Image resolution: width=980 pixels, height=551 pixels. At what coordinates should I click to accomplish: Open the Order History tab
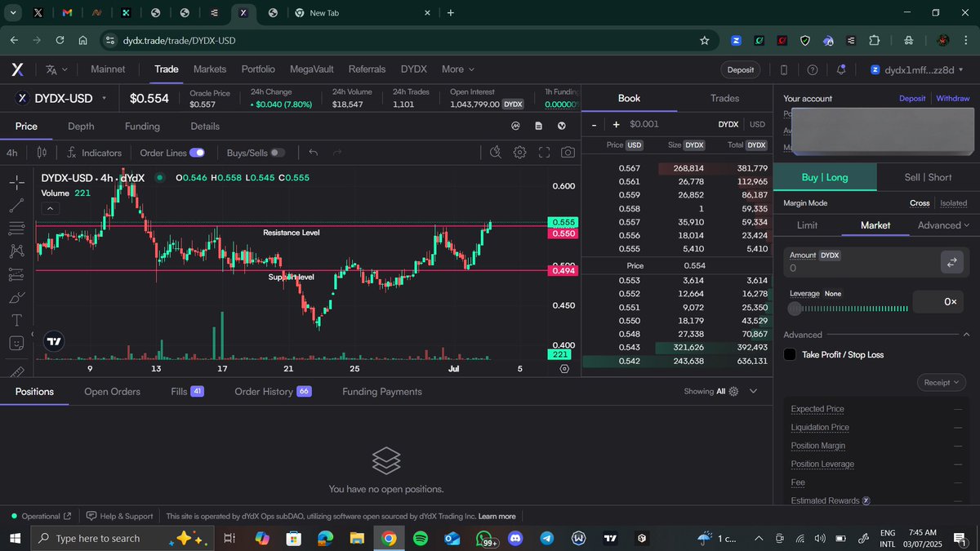click(273, 392)
